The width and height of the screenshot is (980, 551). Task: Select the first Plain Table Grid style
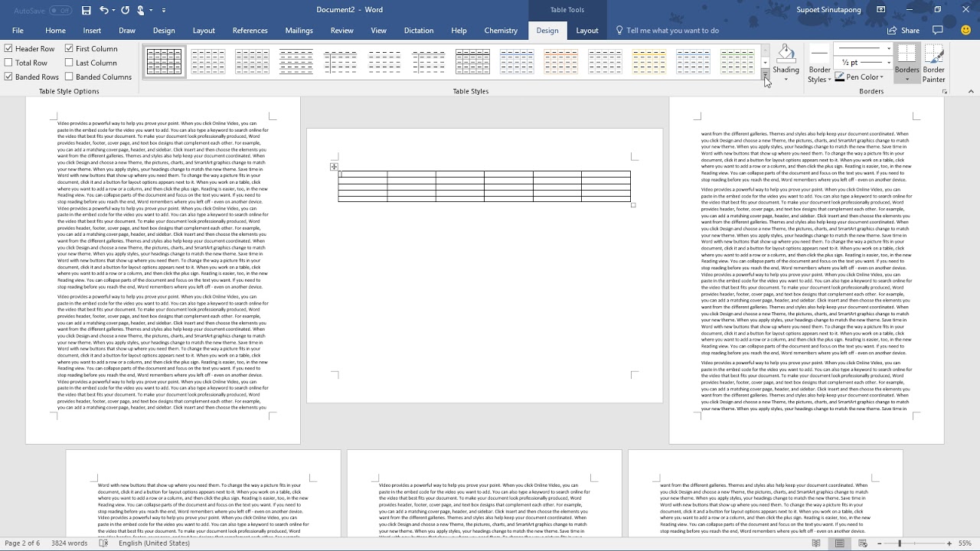click(x=164, y=61)
